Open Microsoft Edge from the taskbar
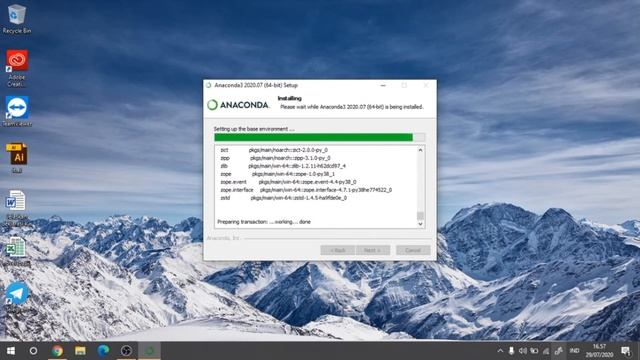 click(103, 351)
